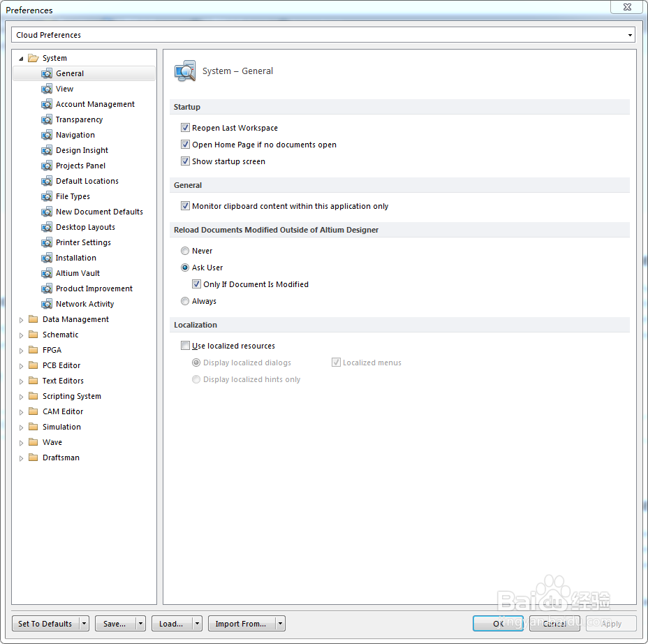Click the Cancel button
Image resolution: width=648 pixels, height=644 pixels.
(554, 623)
